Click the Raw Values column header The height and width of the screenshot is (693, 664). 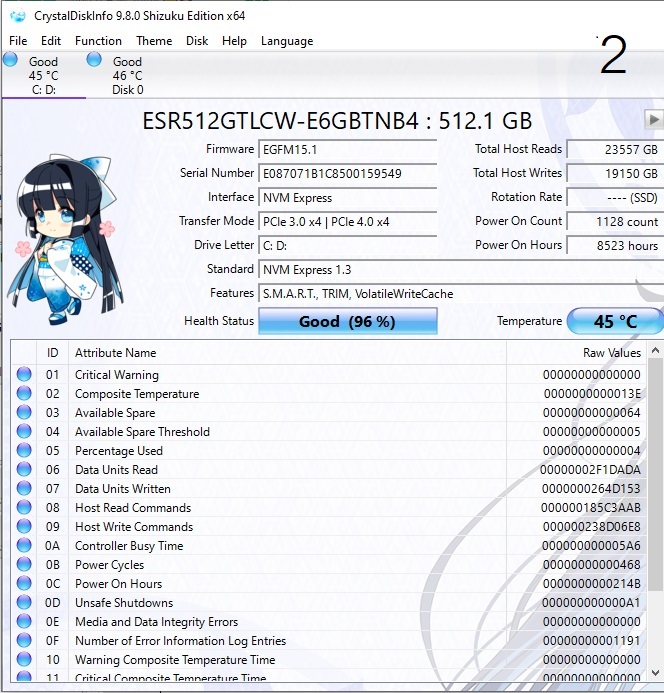611,353
